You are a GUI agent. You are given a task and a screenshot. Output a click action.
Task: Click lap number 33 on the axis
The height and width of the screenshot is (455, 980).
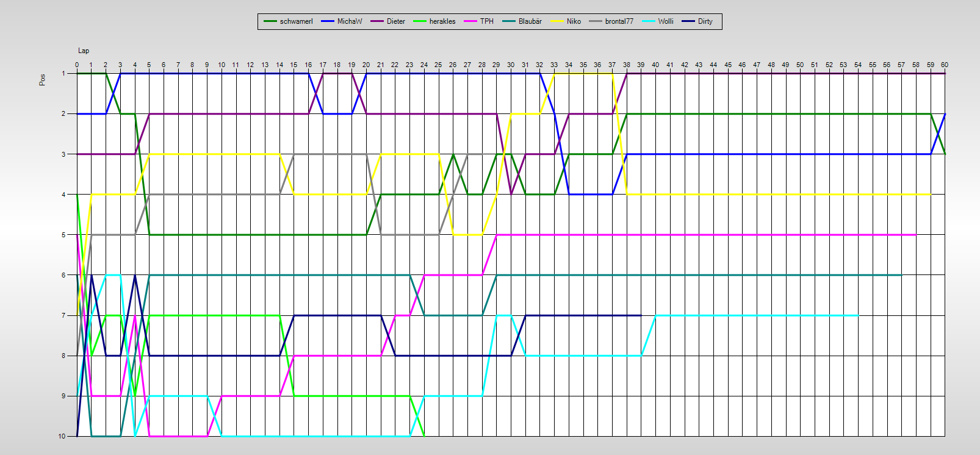[x=554, y=65]
